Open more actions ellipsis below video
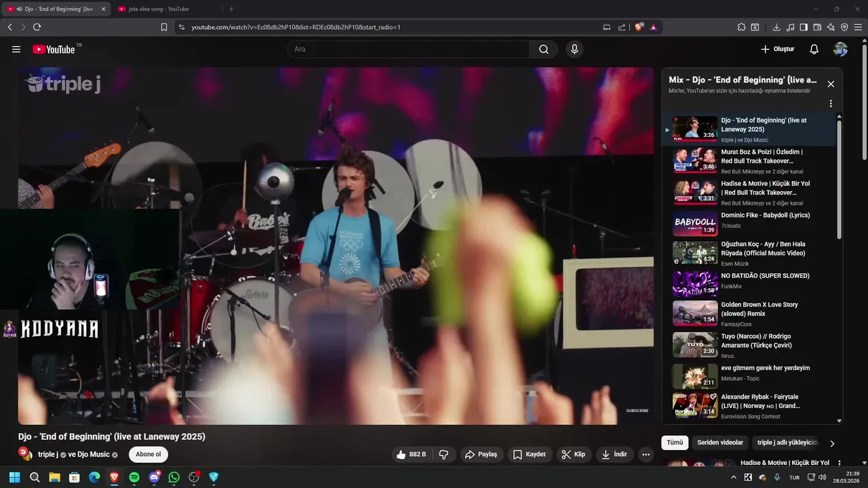 pyautogui.click(x=646, y=454)
